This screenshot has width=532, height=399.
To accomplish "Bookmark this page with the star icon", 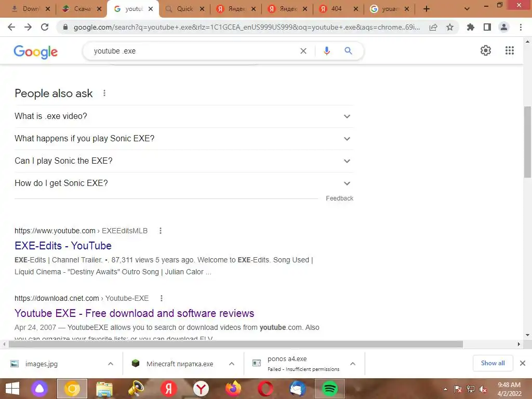I will [450, 27].
